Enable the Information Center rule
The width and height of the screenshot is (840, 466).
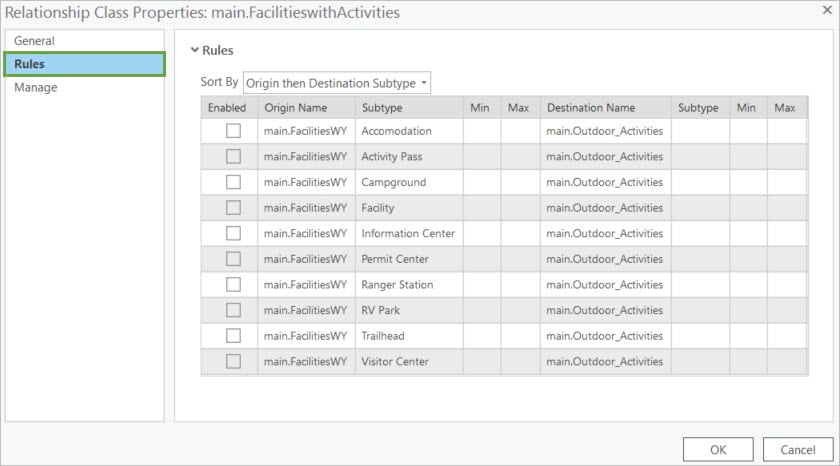tap(233, 233)
